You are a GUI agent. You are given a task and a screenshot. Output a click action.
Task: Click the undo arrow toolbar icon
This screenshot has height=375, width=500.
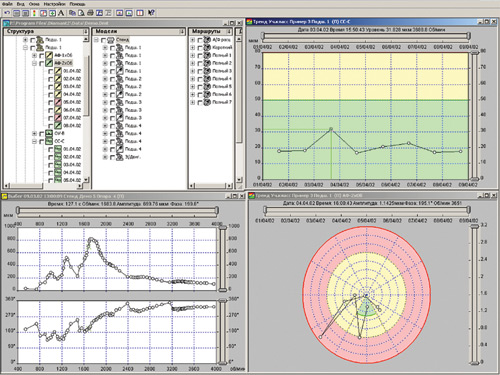pos(7,13)
